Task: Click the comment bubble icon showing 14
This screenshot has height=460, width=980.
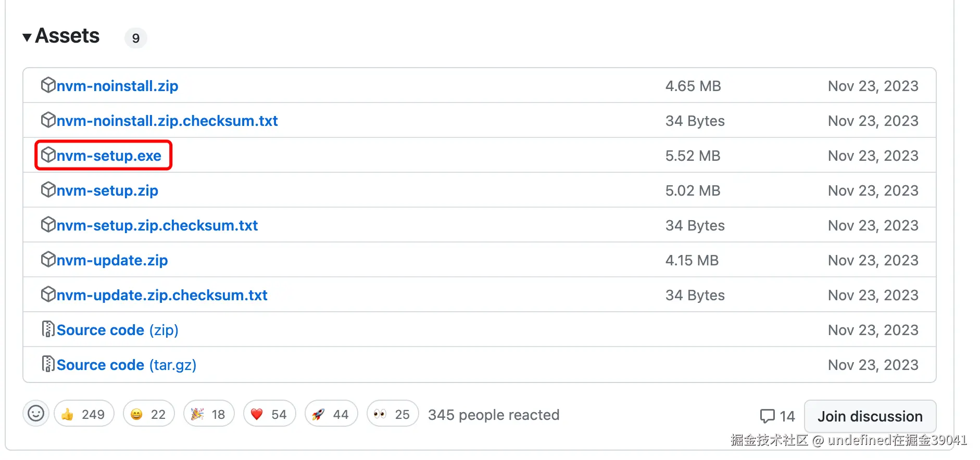Action: 767,416
